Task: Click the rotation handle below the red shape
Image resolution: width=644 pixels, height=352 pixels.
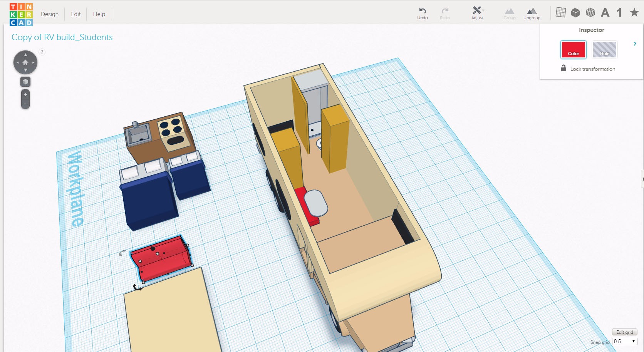Action: click(137, 287)
